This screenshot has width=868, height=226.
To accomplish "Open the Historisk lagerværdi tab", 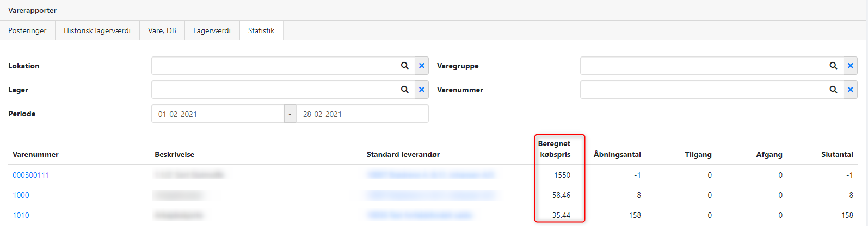I will click(x=97, y=30).
